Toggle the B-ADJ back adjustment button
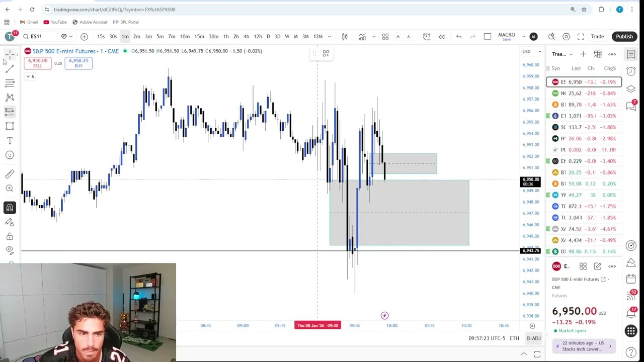644x362 pixels. tap(534, 338)
